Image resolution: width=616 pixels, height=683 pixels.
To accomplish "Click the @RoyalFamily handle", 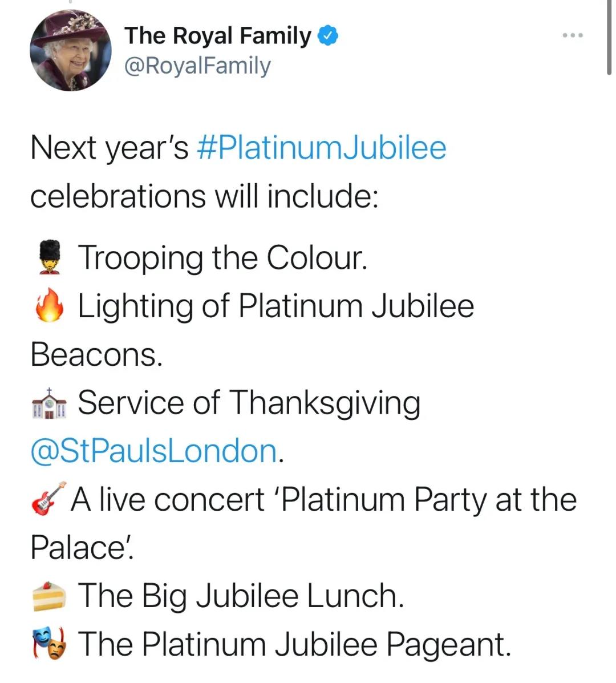I will point(198,66).
